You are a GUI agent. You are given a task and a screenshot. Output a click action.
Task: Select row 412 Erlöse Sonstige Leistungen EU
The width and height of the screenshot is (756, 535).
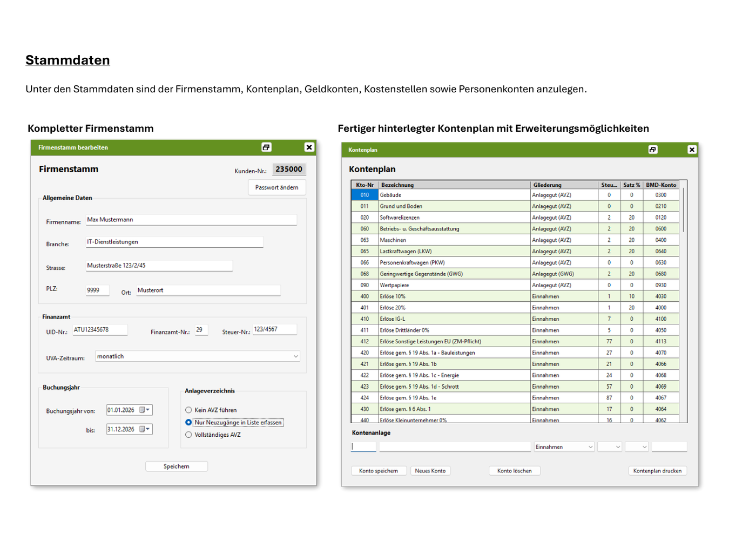coord(515,342)
